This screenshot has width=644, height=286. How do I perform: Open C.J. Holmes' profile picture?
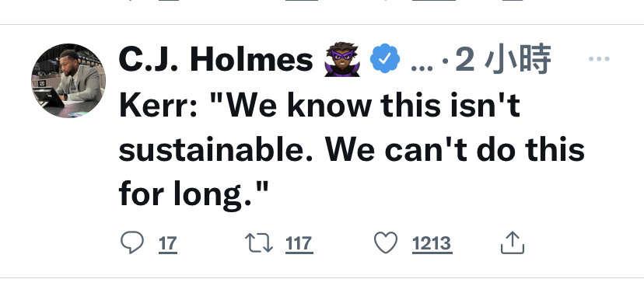pyautogui.click(x=68, y=80)
